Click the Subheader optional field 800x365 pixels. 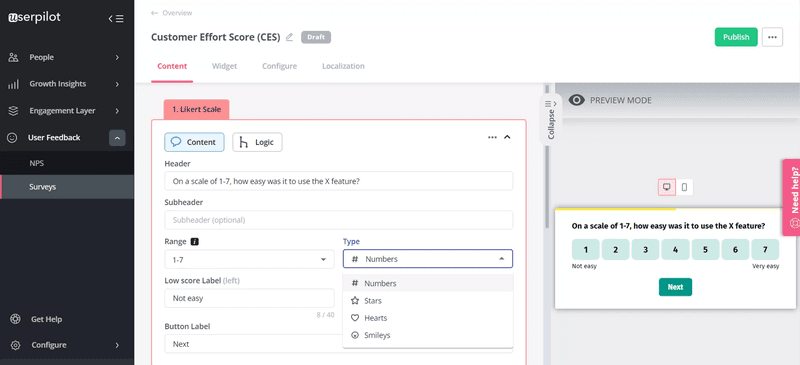point(339,220)
